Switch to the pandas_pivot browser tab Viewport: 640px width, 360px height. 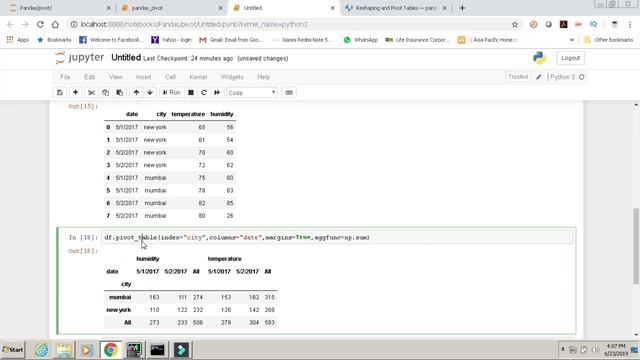172,8
